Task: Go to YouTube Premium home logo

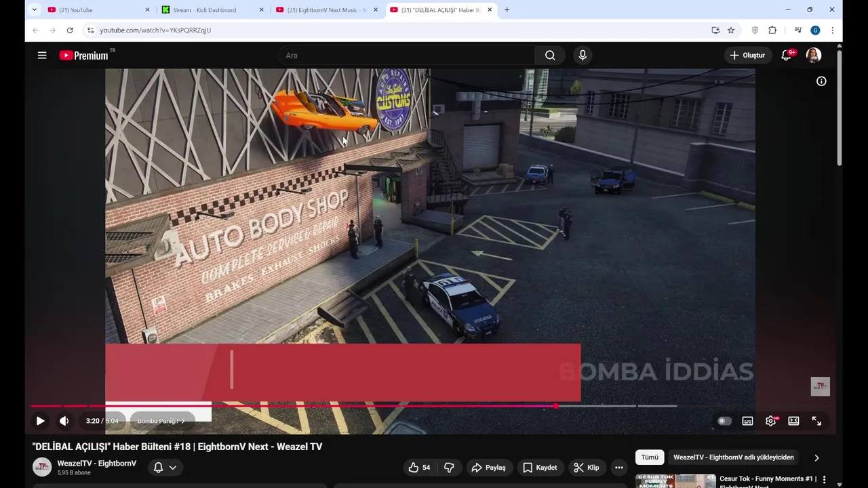Action: click(x=83, y=56)
